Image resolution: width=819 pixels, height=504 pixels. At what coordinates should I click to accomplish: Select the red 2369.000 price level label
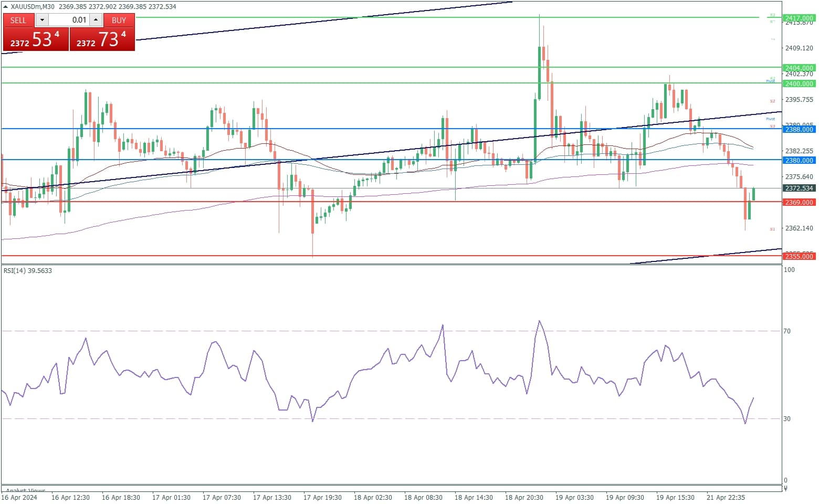coord(799,202)
